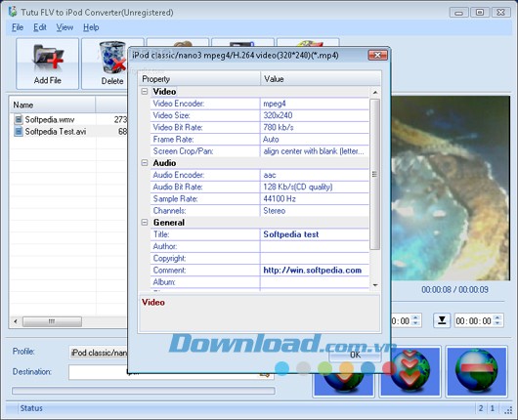
Task: Open the Help menu
Action: 91,27
